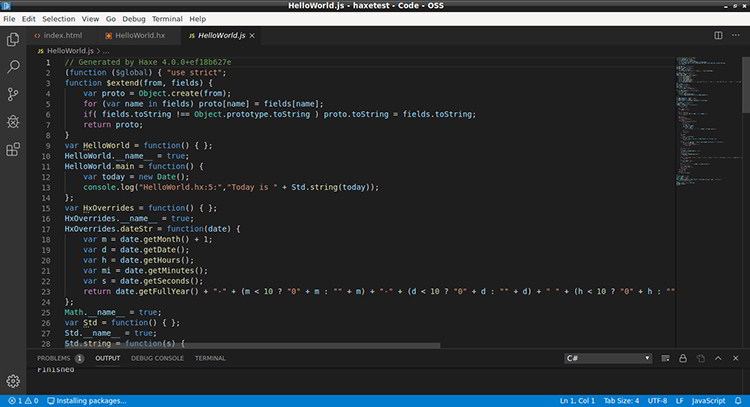Open the Terminal menu

[x=169, y=19]
